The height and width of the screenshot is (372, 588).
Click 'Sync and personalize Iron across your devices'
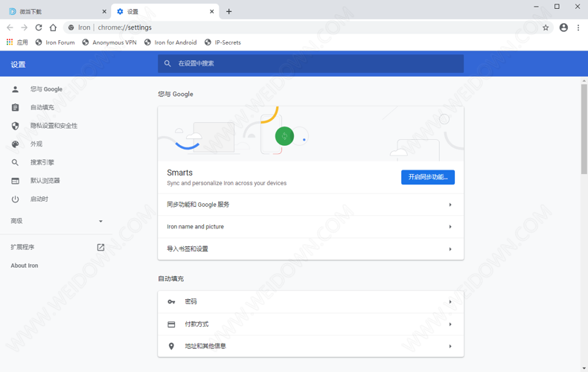click(227, 183)
